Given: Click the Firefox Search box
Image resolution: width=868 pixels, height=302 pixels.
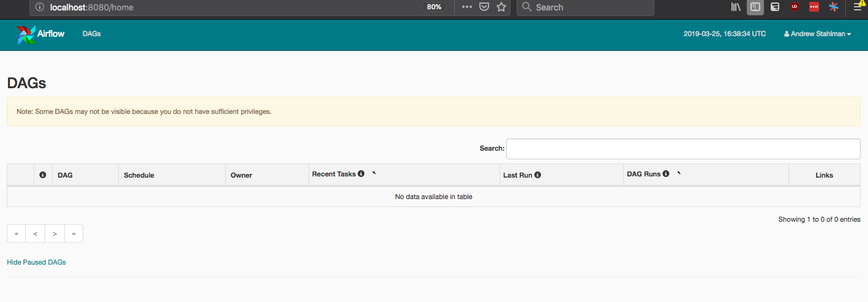Looking at the screenshot, I should (586, 7).
